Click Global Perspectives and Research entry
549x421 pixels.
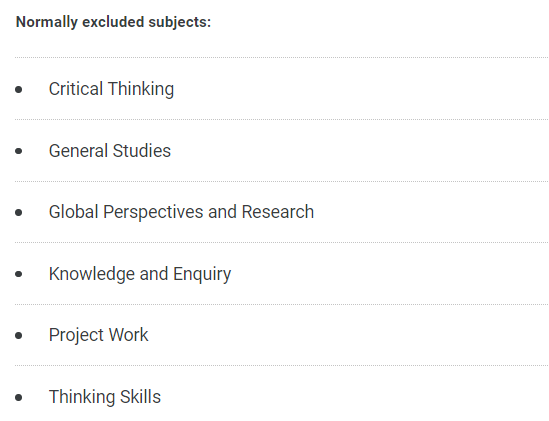pos(181,212)
